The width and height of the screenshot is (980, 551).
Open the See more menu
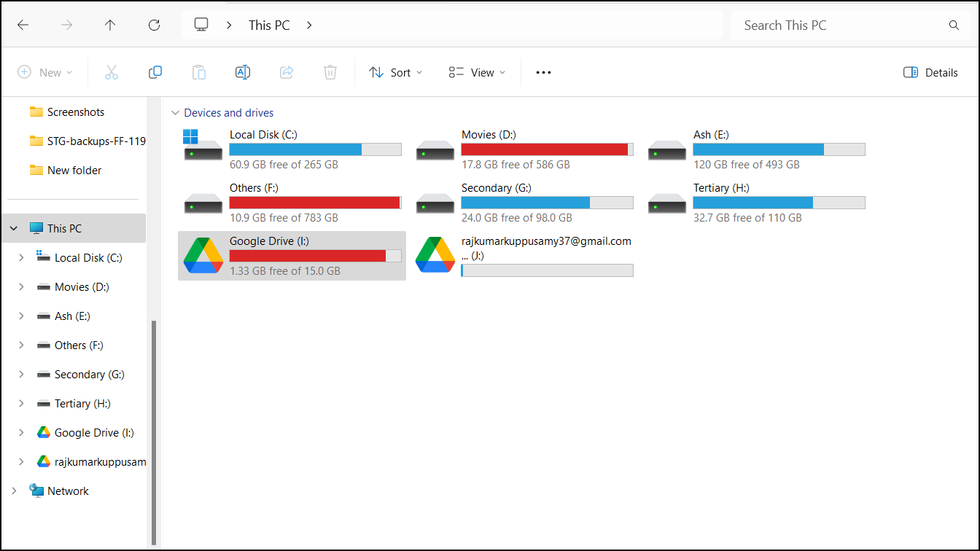tap(542, 72)
